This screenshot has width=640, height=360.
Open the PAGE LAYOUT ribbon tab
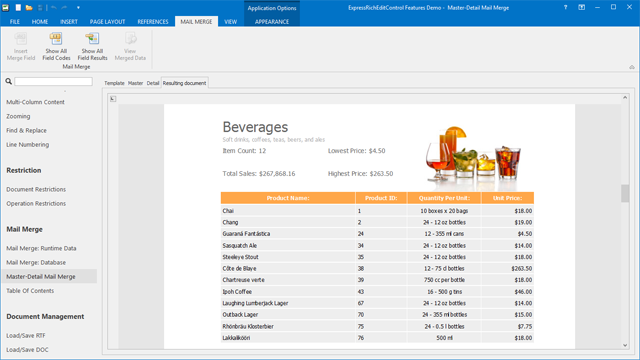107,22
